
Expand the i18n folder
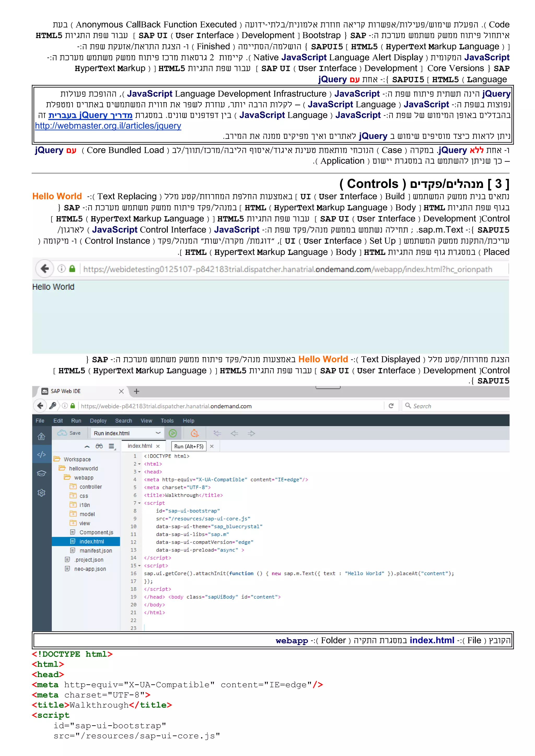(x=73, y=505)
